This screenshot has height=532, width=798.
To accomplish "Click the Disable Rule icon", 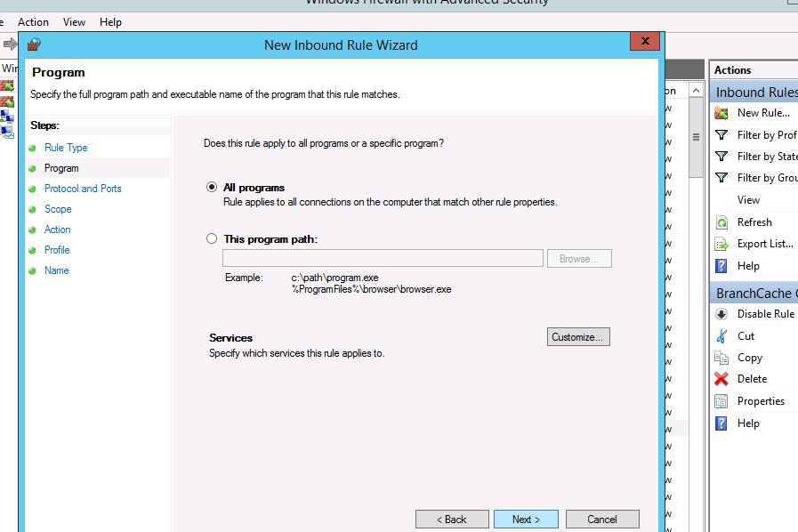I will (x=721, y=314).
